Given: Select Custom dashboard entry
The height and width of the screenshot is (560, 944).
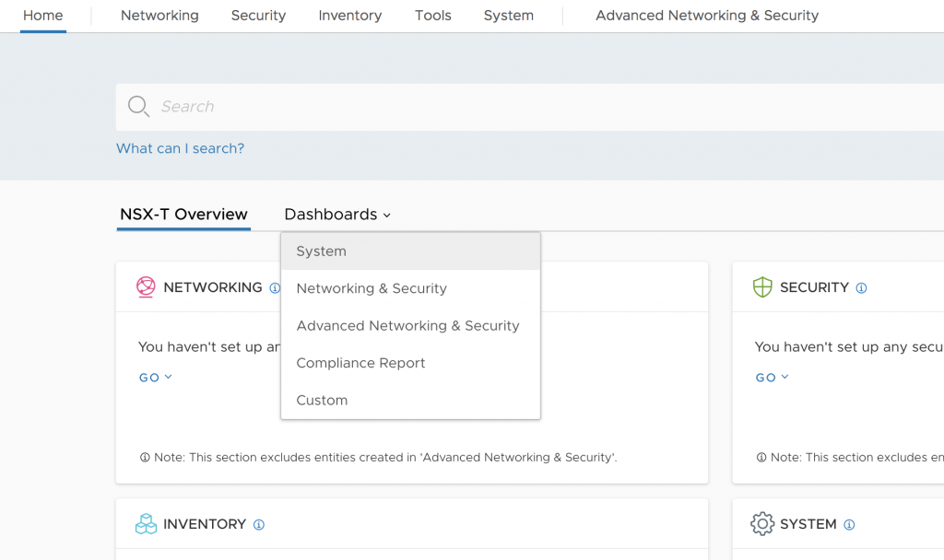Looking at the screenshot, I should click(410, 401).
